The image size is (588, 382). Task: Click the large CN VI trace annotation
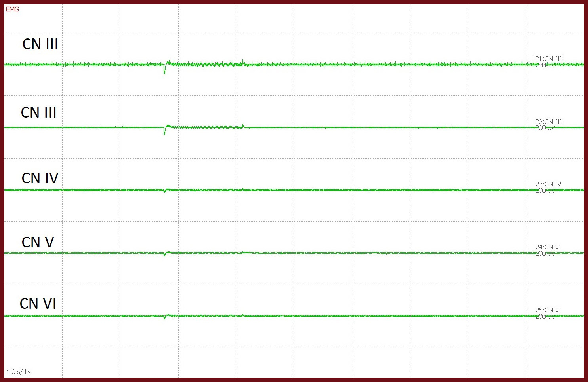click(38, 304)
